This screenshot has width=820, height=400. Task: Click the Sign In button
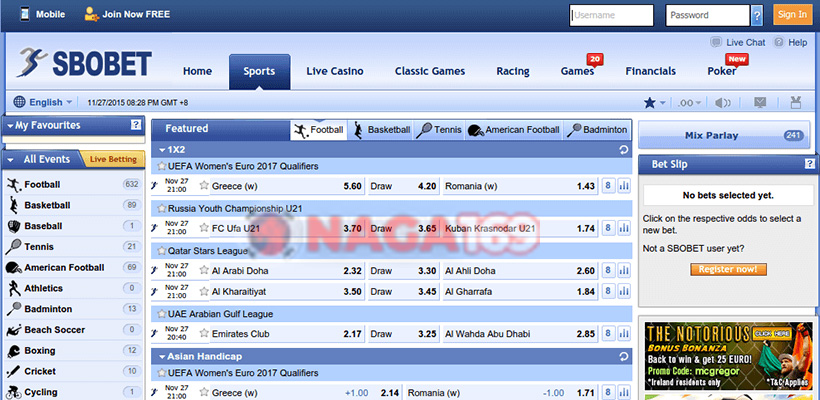[792, 15]
